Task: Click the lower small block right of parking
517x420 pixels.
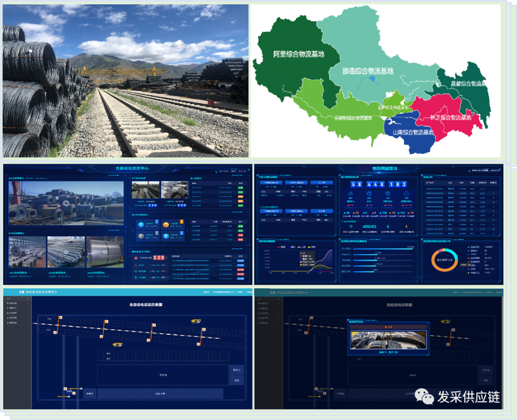Action: [237, 380]
